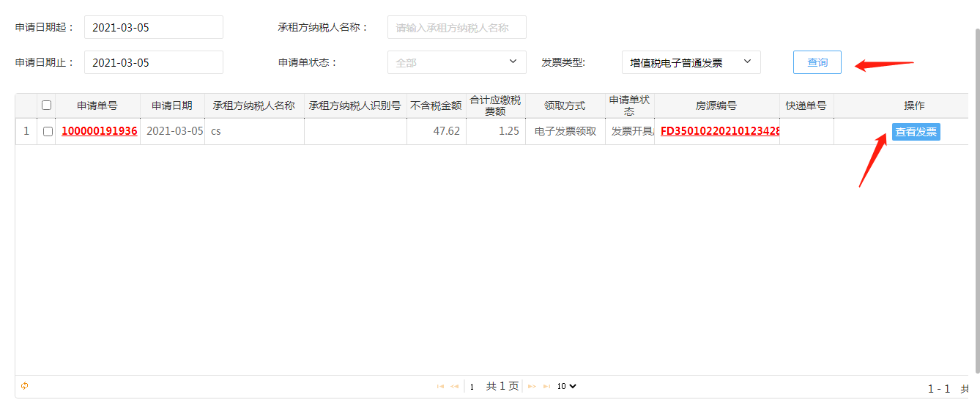This screenshot has height=419, width=980.
Task: Click the 电子发票领取 cell
Action: pos(565,131)
